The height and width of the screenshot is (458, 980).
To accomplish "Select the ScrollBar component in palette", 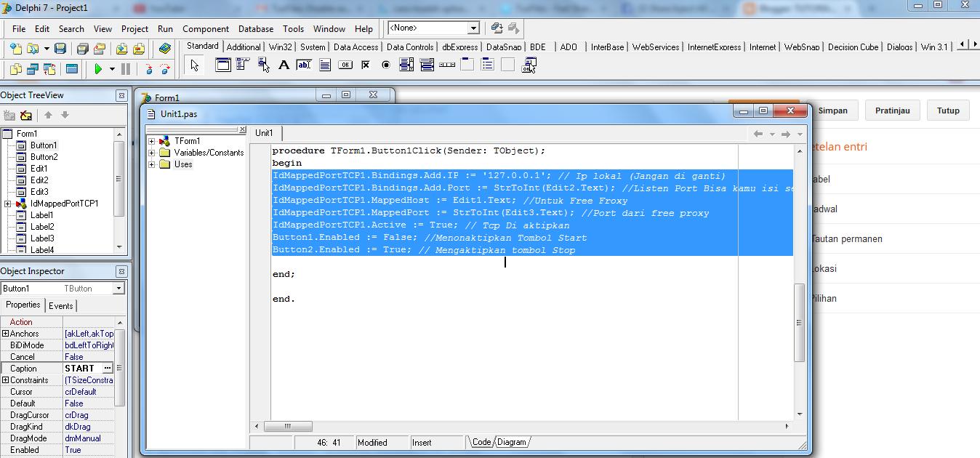I will point(447,65).
